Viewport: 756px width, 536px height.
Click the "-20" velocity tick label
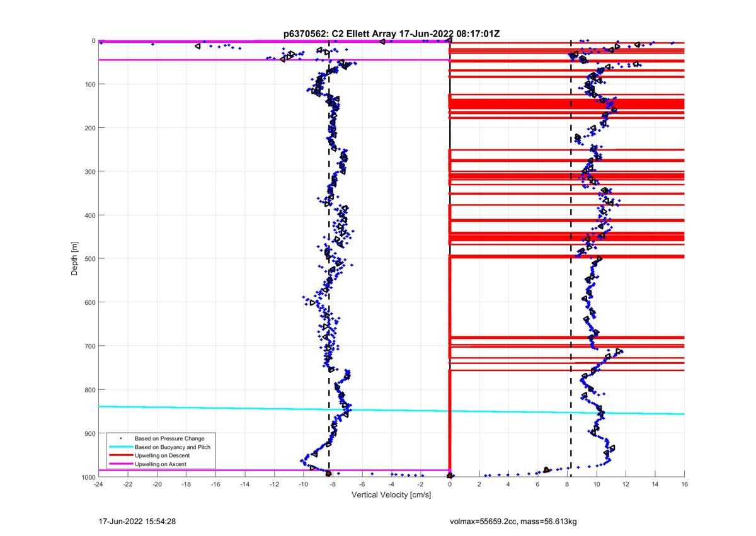click(157, 484)
